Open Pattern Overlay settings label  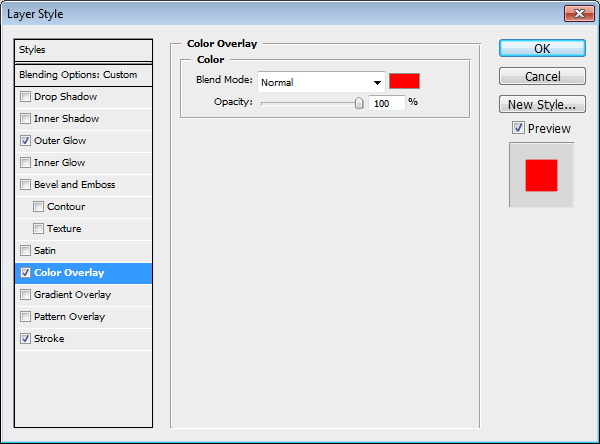(x=70, y=317)
